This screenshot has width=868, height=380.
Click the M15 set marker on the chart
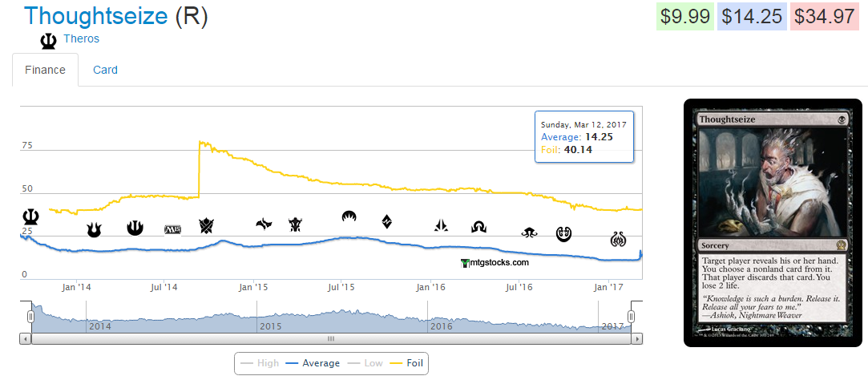172,229
